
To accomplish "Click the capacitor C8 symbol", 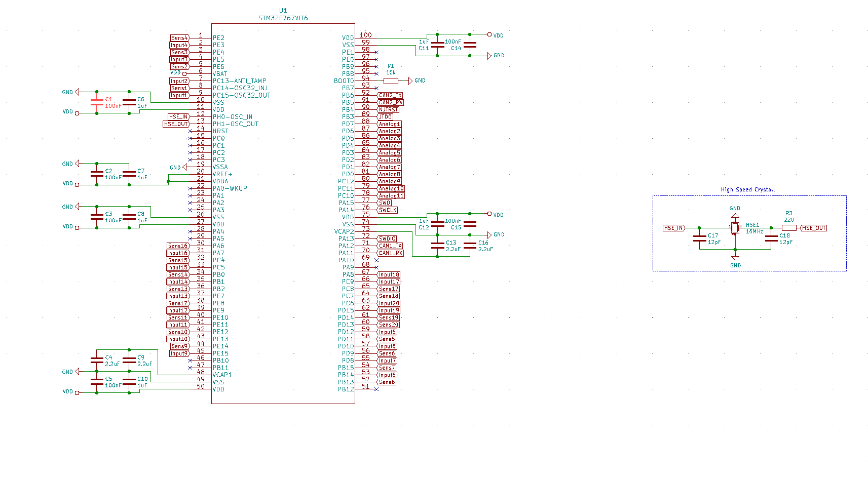I will [x=129, y=217].
